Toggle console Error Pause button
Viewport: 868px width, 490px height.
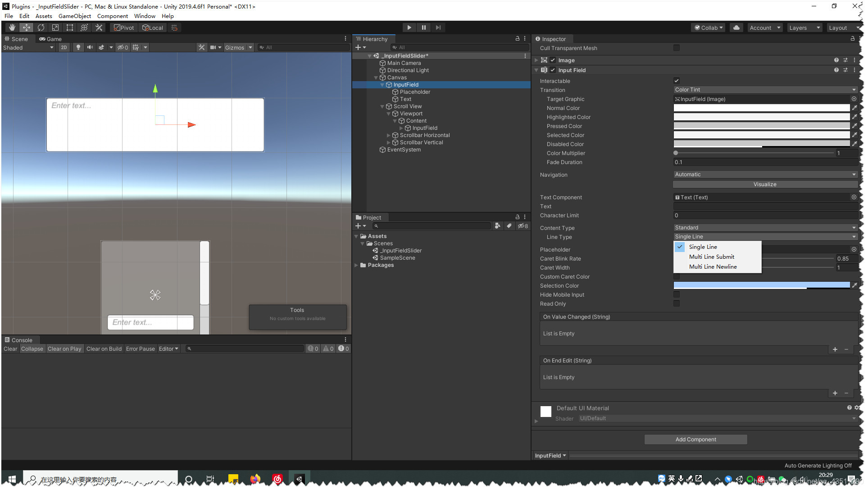(x=140, y=349)
